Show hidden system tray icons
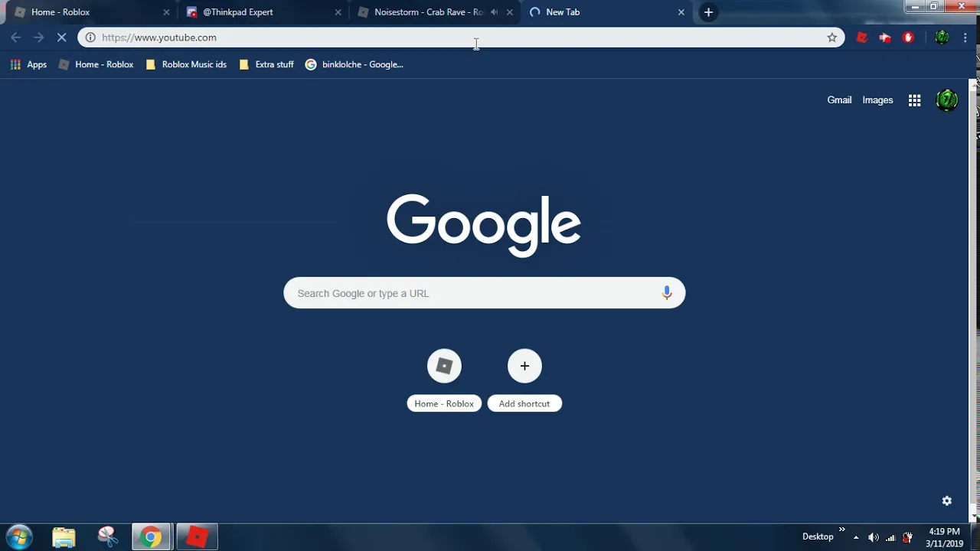Image resolution: width=980 pixels, height=551 pixels. click(856, 537)
